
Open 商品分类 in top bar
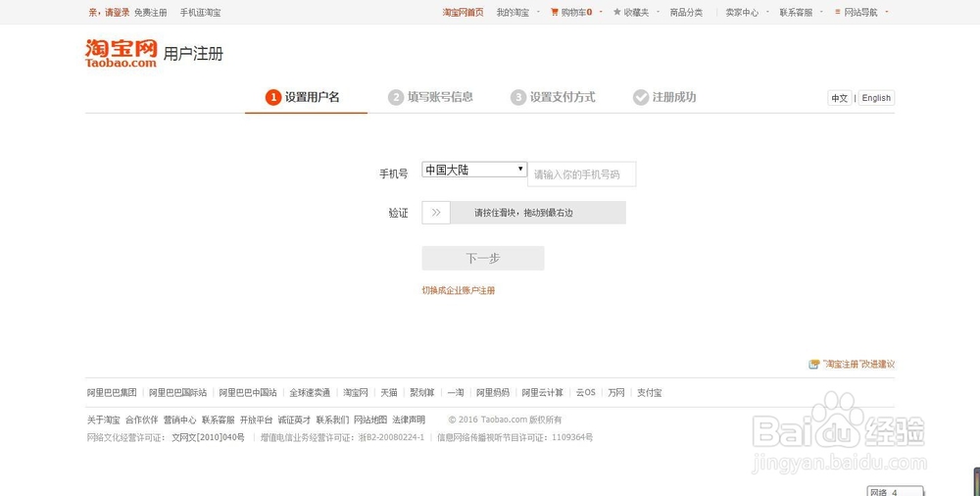click(686, 13)
